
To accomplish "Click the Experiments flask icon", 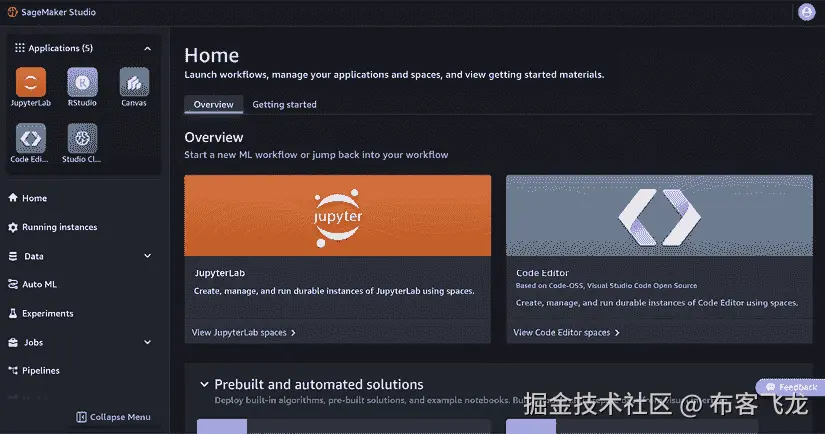I will (13, 314).
